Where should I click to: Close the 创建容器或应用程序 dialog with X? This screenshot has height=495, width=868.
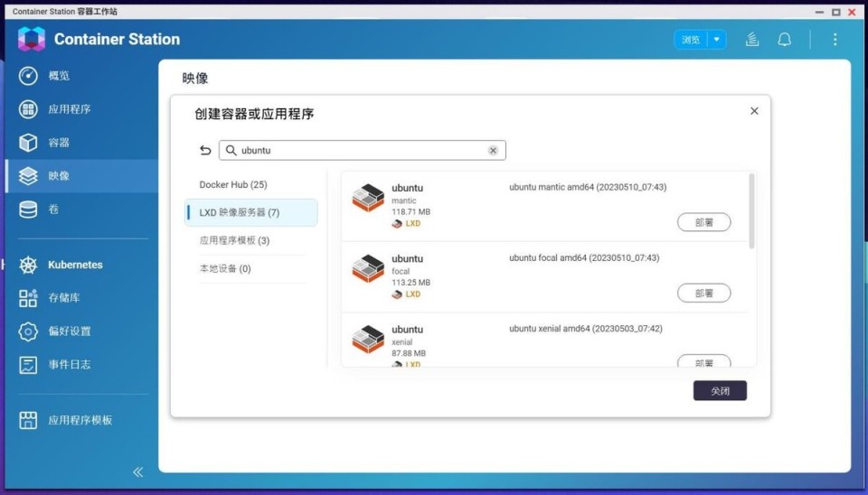754,111
